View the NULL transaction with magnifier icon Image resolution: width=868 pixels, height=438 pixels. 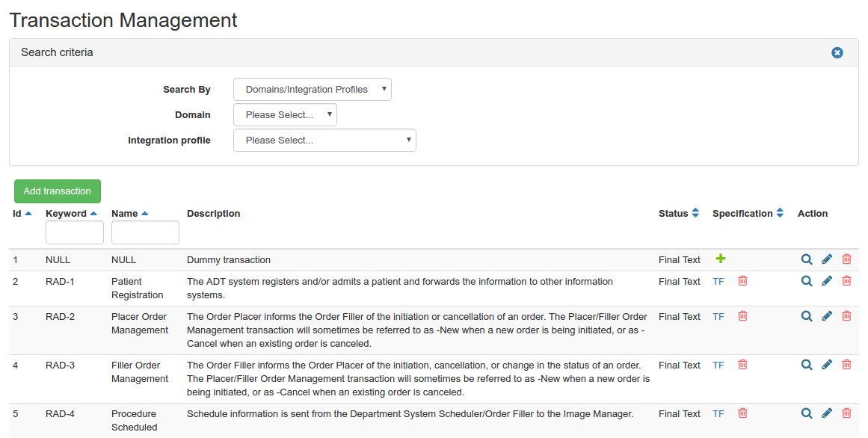(807, 259)
